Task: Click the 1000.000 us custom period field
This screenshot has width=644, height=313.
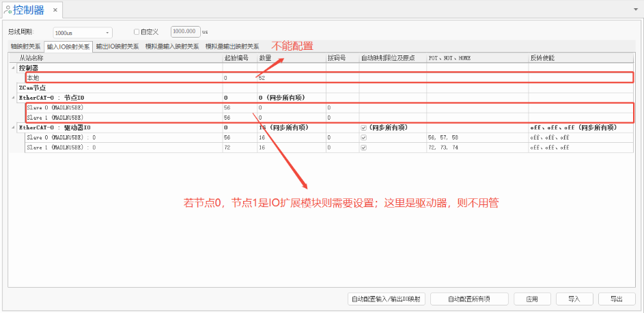Action: (x=186, y=31)
